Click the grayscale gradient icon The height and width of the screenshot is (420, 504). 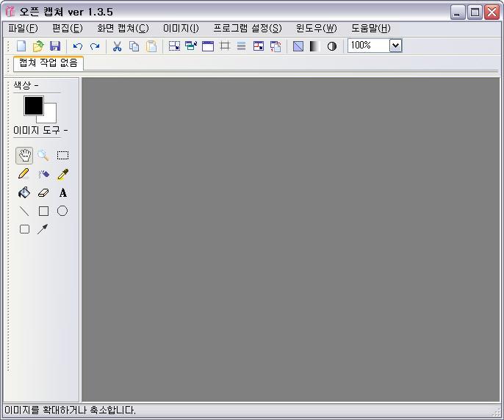pyautogui.click(x=315, y=46)
